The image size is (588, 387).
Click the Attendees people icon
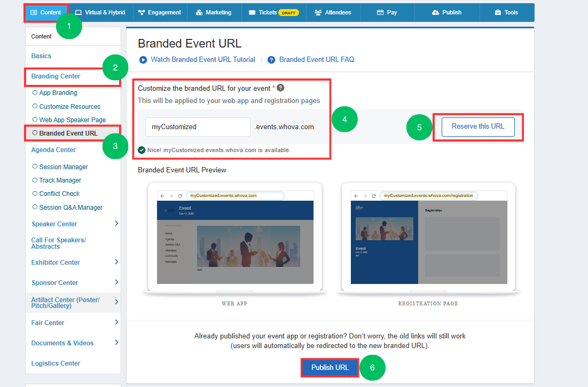point(318,13)
